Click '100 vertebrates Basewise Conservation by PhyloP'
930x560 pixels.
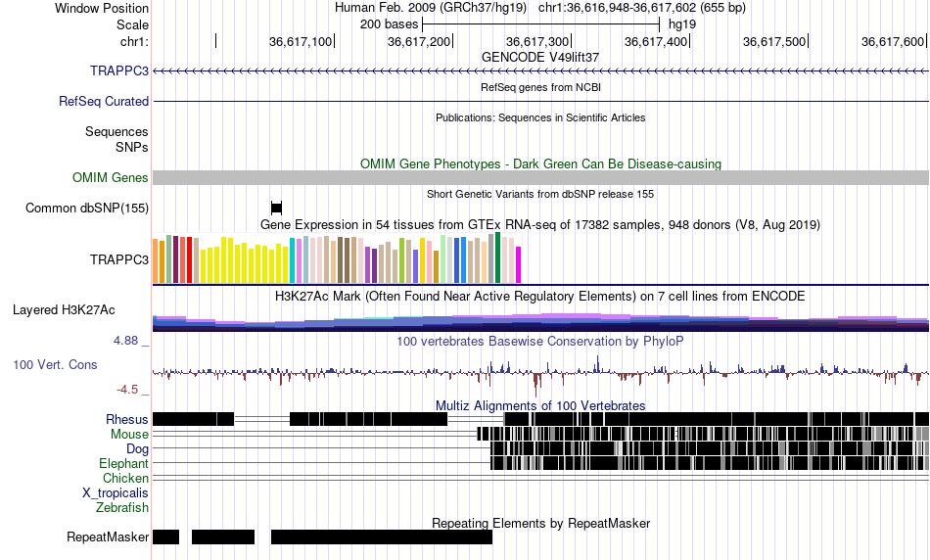(x=540, y=341)
